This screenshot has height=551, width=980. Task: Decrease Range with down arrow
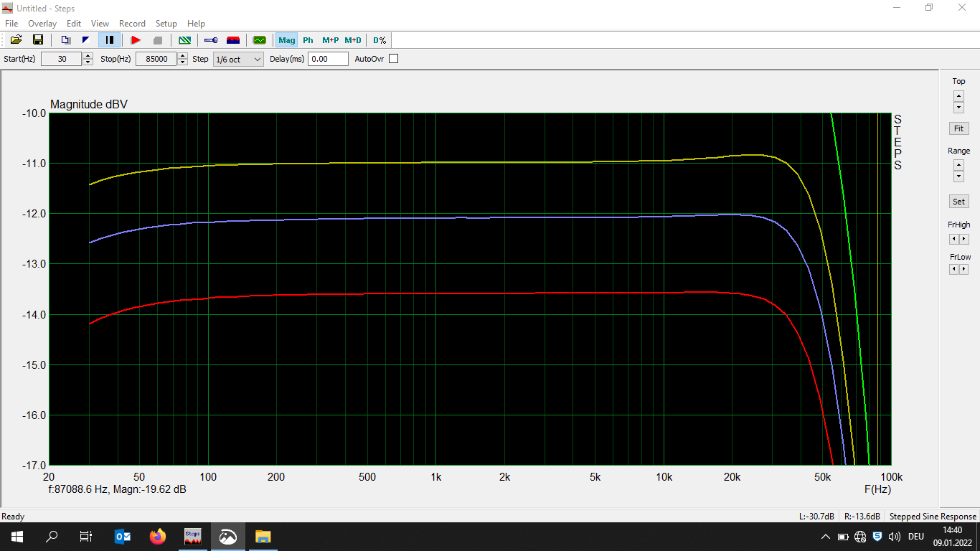(x=958, y=176)
